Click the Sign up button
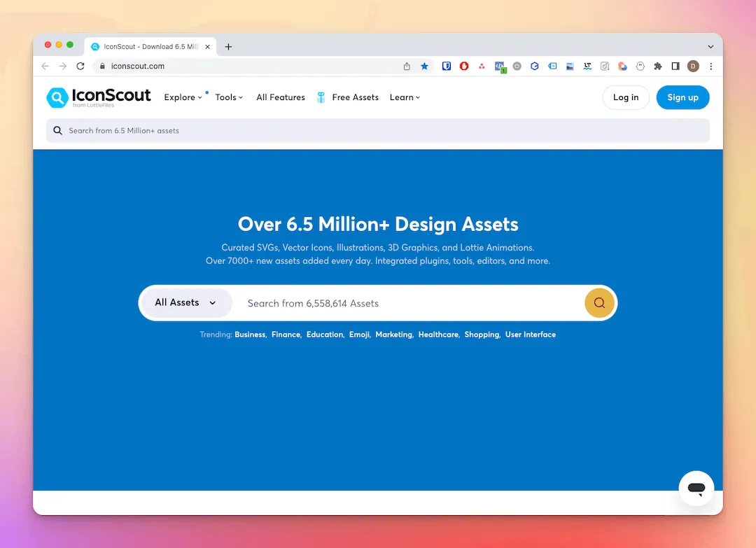Image resolution: width=756 pixels, height=548 pixels. pos(682,97)
